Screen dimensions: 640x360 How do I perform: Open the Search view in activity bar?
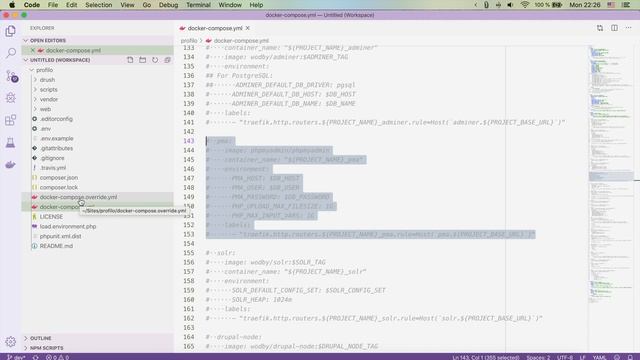[x=11, y=53]
